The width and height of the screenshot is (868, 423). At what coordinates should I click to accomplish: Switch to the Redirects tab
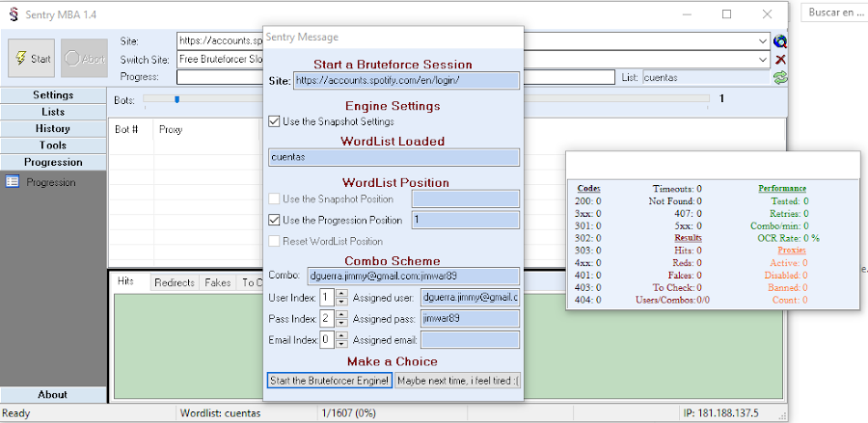(175, 282)
